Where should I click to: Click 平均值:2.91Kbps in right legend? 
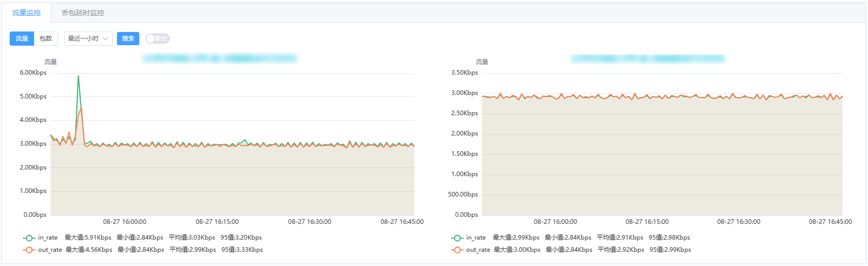click(x=620, y=238)
